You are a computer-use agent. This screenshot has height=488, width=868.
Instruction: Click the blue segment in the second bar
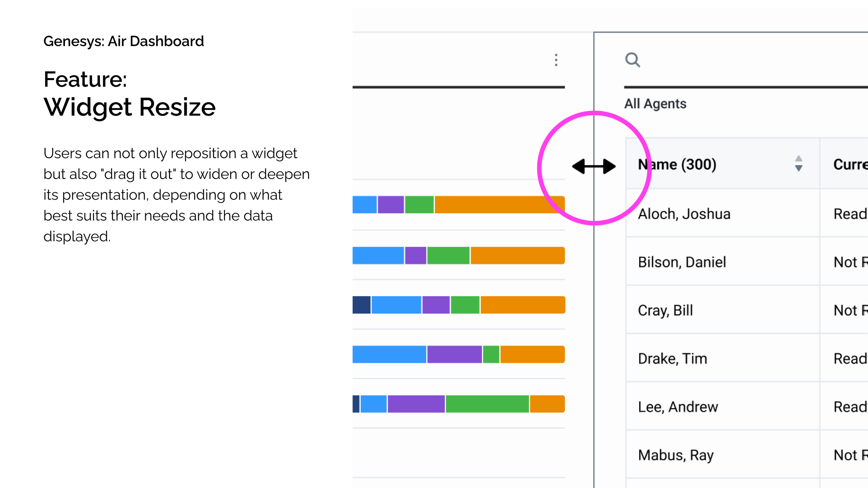pyautogui.click(x=378, y=255)
